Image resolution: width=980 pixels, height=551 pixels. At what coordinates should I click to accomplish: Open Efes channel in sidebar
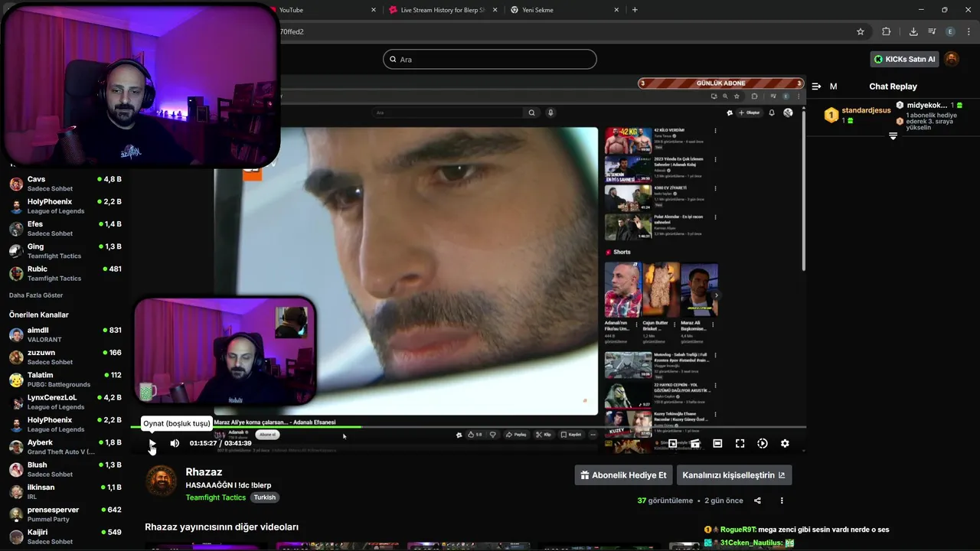[65, 228]
